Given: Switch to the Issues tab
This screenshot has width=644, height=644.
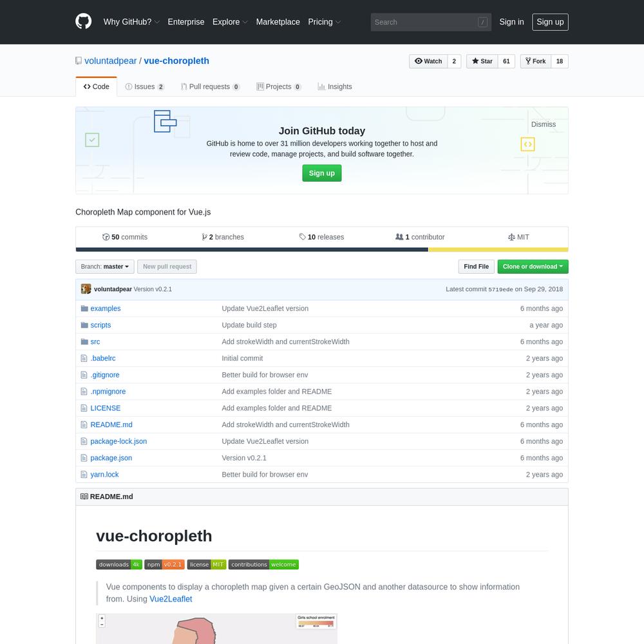Looking at the screenshot, I should (144, 87).
